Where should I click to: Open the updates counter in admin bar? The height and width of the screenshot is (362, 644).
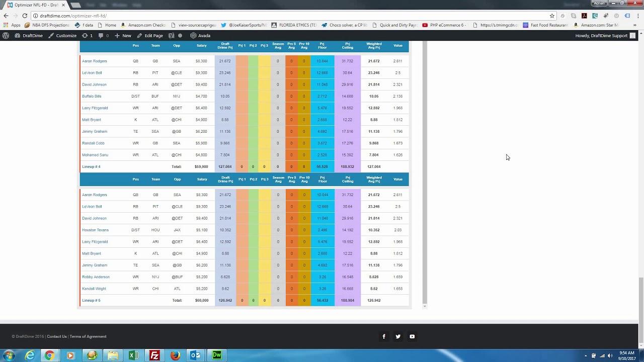point(88,36)
